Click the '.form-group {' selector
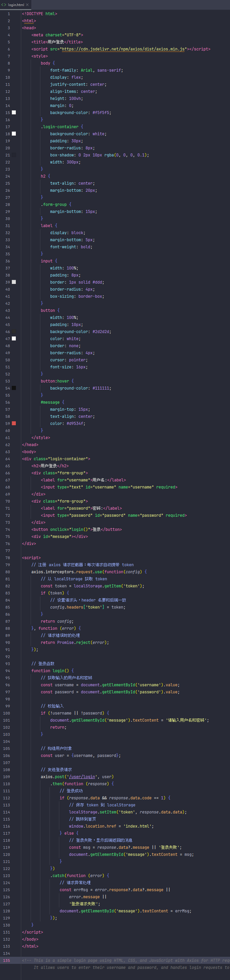The height and width of the screenshot is (980, 230). click(56, 204)
